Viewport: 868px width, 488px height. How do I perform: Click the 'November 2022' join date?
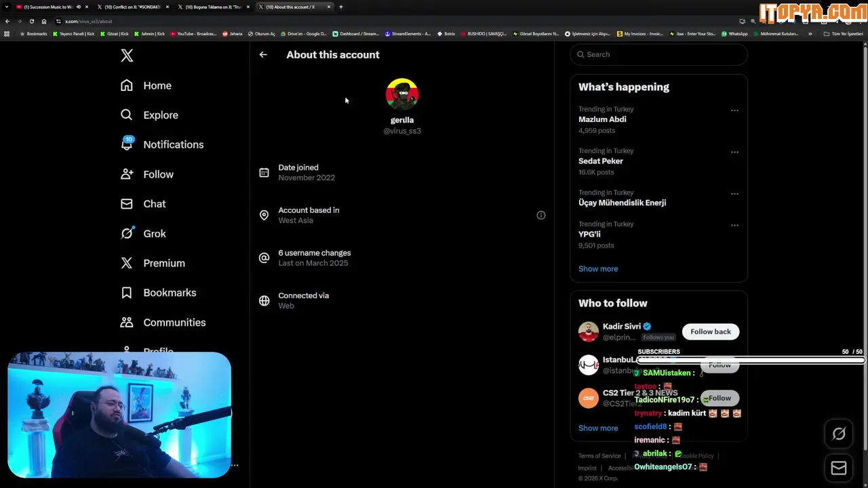[307, 178]
